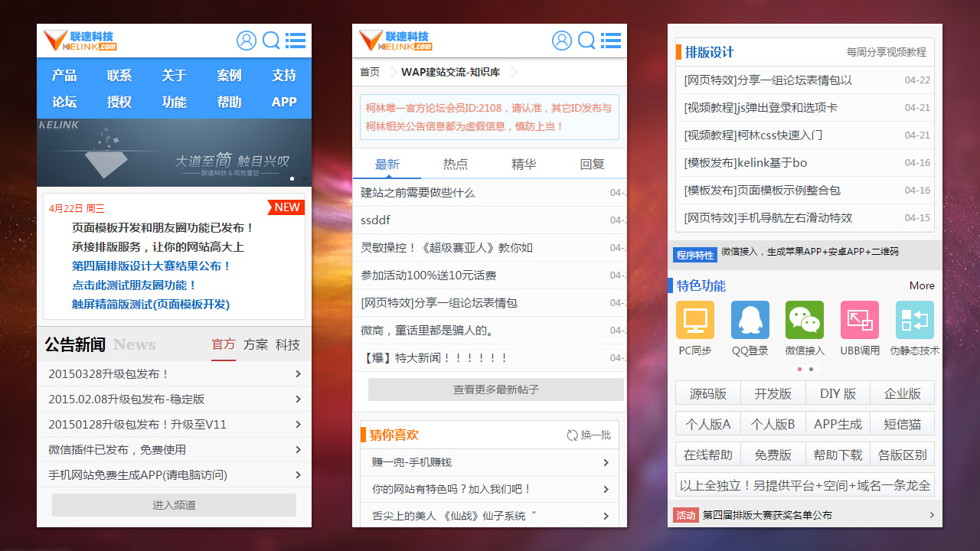Image resolution: width=980 pixels, height=551 pixels.
Task: Switch to the 热点 tab
Action: point(456,164)
